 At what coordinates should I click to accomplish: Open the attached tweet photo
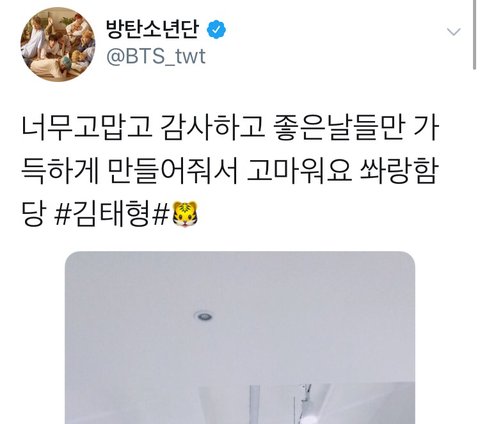coord(240,337)
